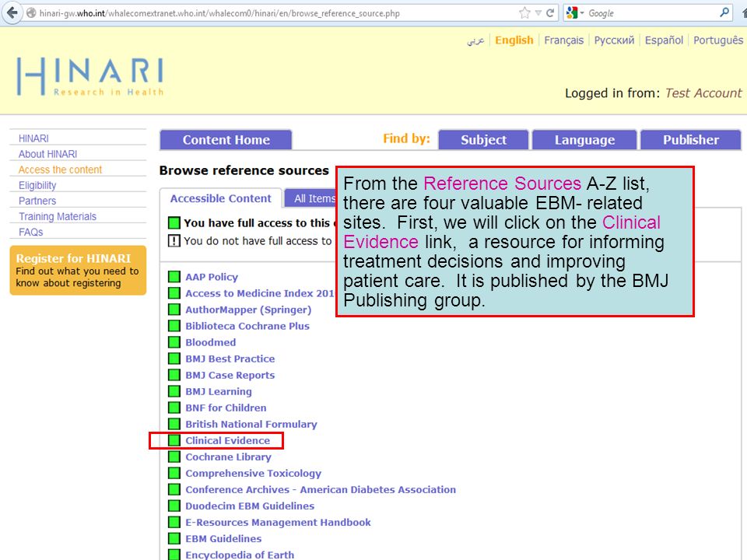The image size is (747, 560).
Task: Click exclamation legend icon for no full access
Action: click(174, 240)
